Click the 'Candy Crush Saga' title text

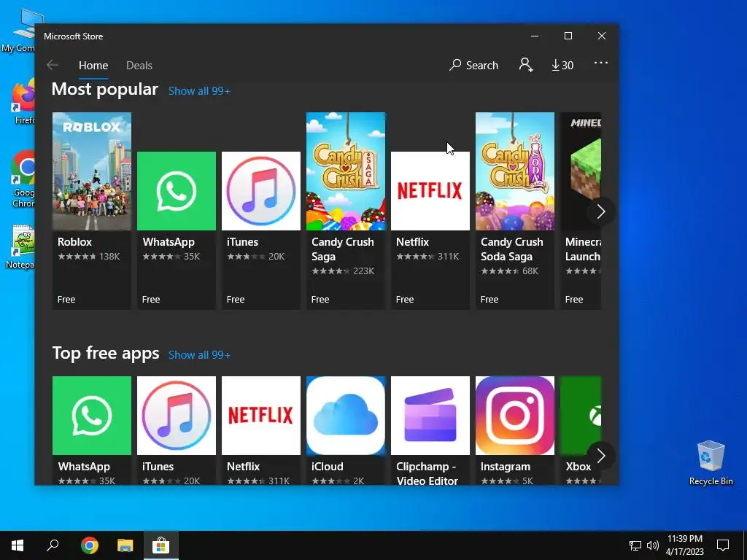click(x=343, y=249)
